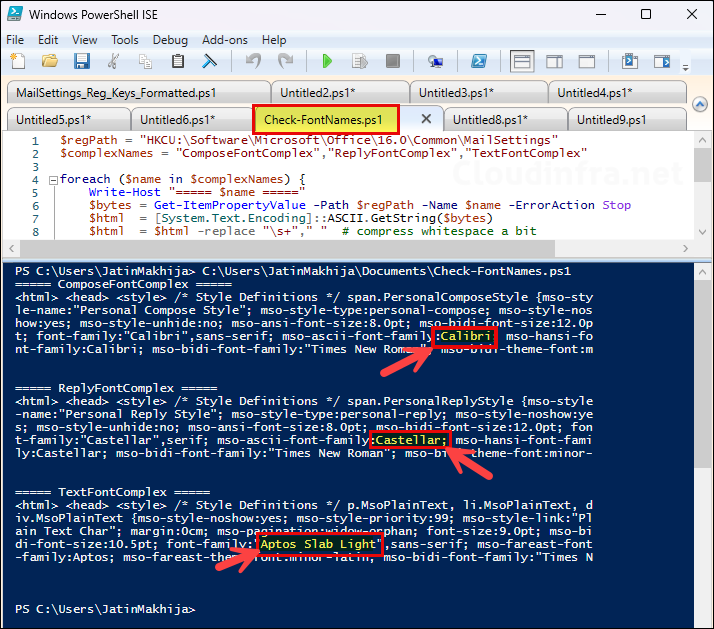The height and width of the screenshot is (629, 714).
Task: Switch to Untitled8.ps1 tab
Action: tap(505, 120)
